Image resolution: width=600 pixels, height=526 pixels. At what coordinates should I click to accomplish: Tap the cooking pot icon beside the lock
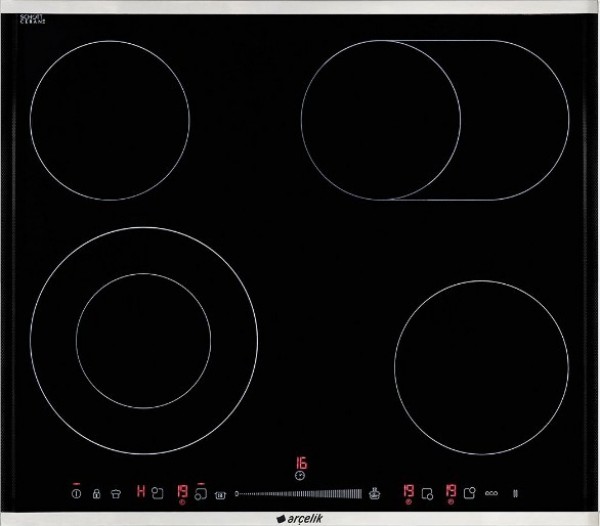coord(116,493)
